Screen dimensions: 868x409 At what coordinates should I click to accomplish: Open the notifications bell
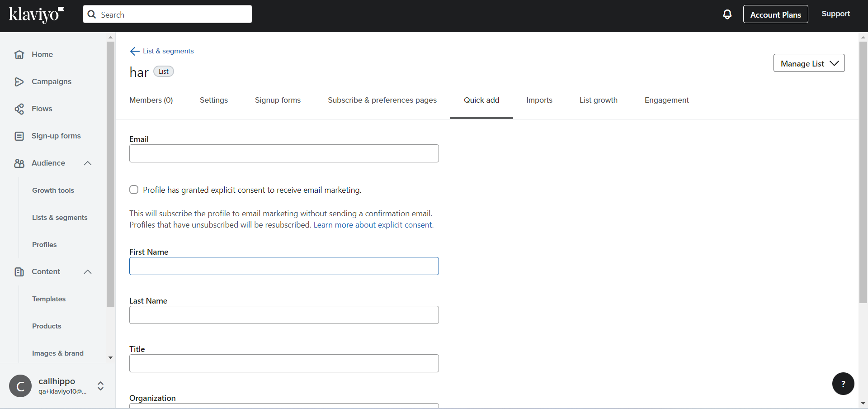(x=727, y=14)
